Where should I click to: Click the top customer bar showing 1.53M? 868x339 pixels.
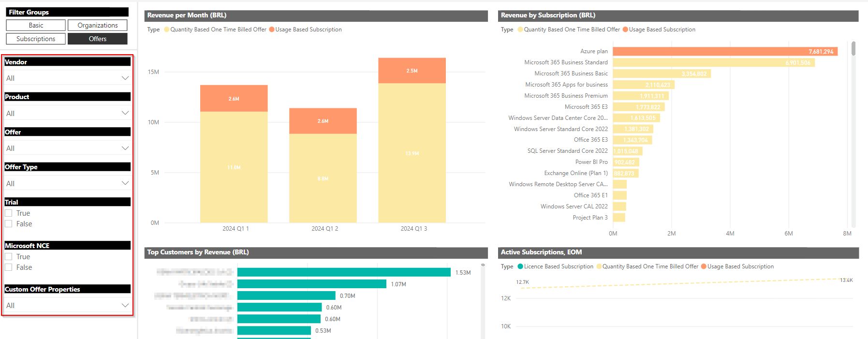coord(344,272)
